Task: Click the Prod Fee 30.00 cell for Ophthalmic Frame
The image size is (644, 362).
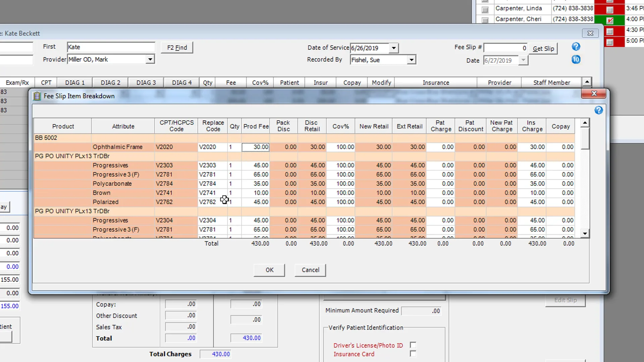Action: [256, 147]
